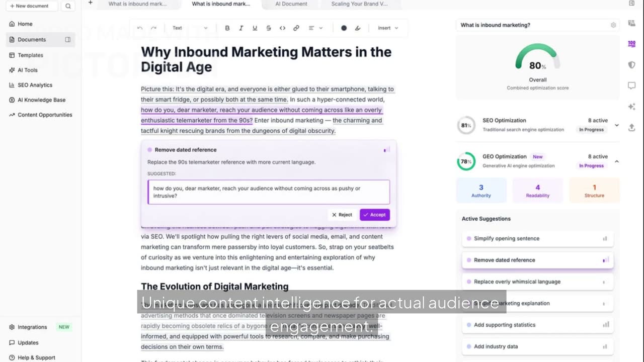Open the comments bubble icon

(632, 86)
